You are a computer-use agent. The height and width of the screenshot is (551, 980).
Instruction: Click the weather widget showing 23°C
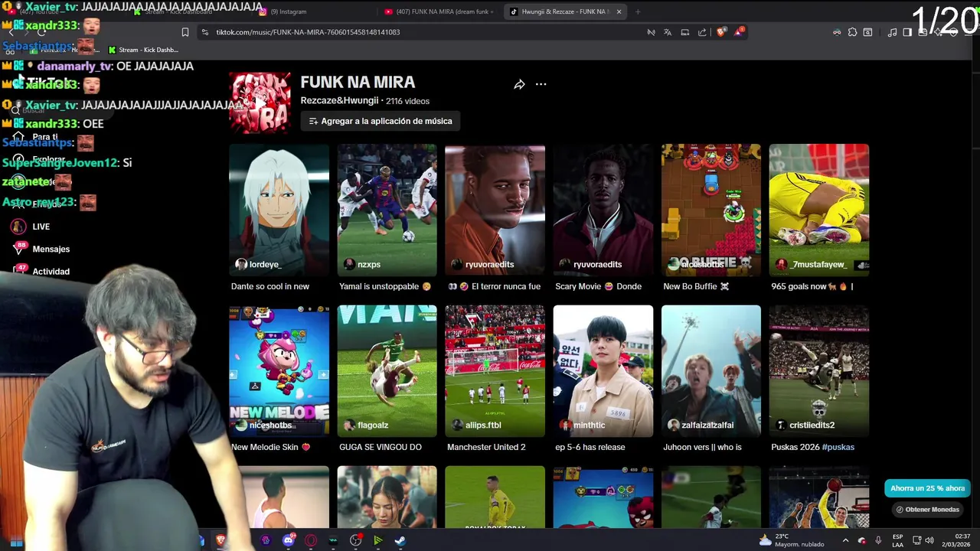click(792, 540)
